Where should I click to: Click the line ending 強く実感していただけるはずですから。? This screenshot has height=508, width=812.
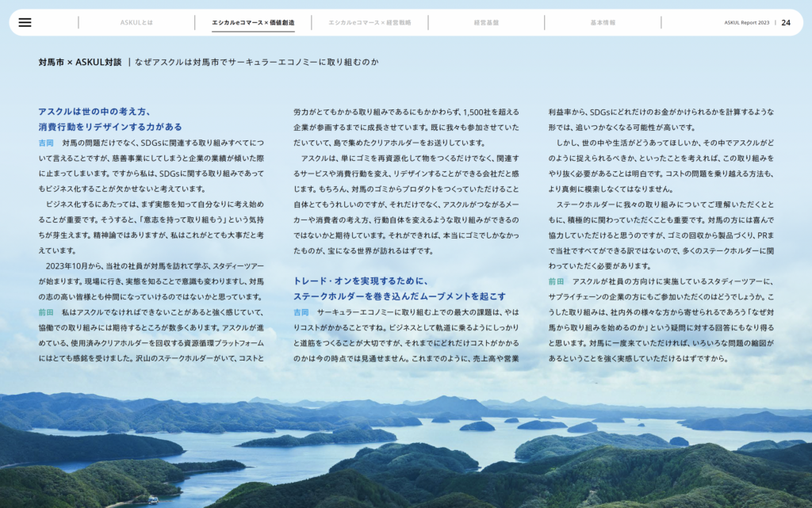pos(638,358)
